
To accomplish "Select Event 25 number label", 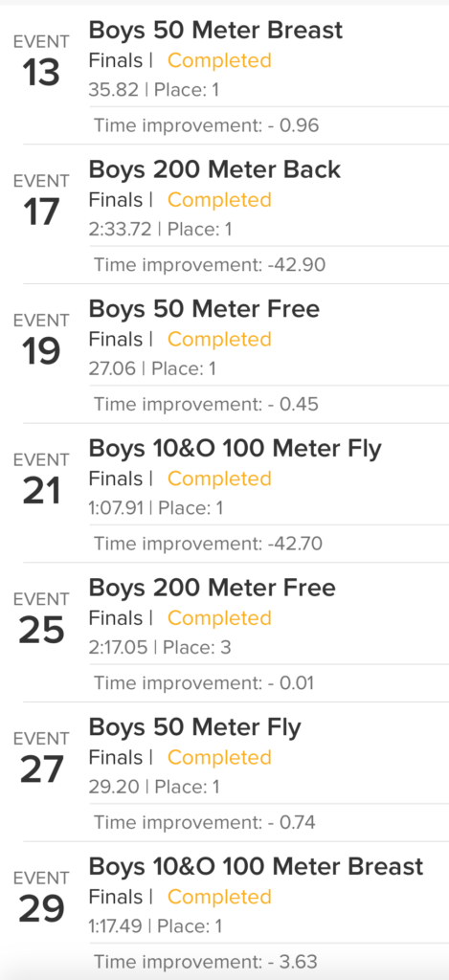I will click(x=41, y=632).
